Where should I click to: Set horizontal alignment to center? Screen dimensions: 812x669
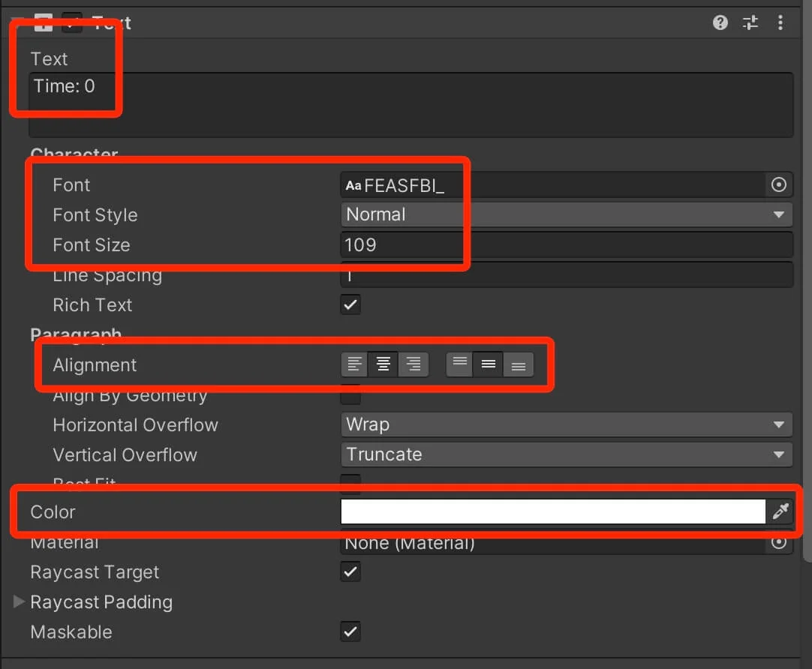click(x=383, y=364)
